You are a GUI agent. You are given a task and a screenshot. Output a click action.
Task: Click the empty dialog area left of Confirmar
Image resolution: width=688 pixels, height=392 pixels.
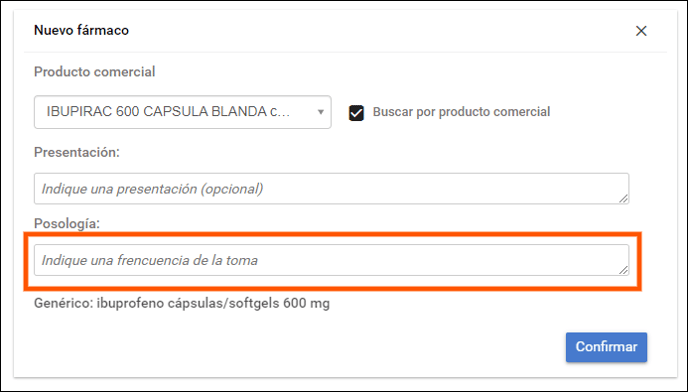pyautogui.click(x=290, y=347)
